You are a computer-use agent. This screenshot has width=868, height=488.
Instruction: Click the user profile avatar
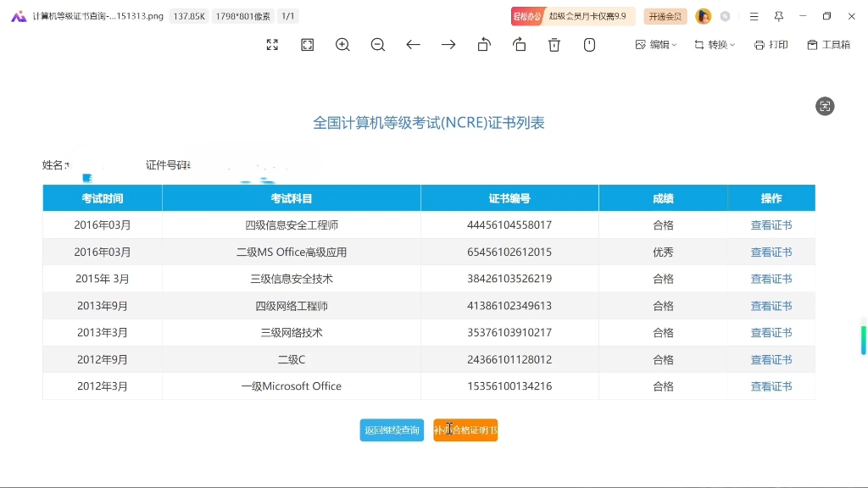click(703, 16)
